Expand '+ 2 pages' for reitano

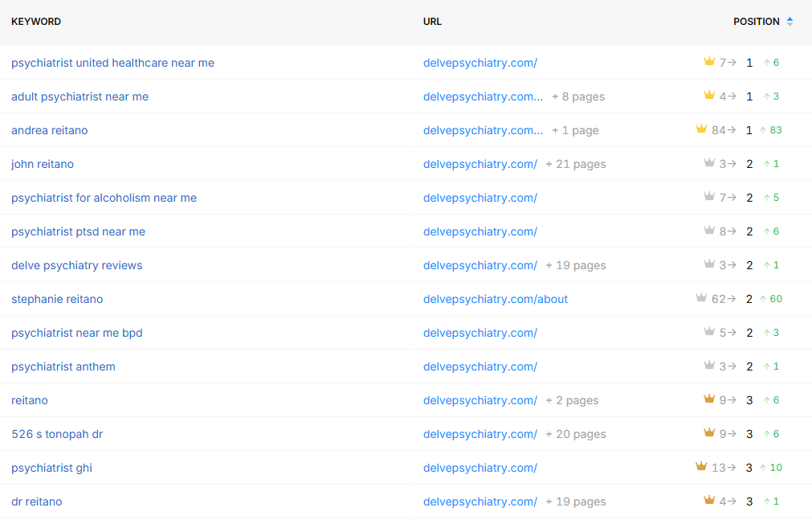[572, 400]
